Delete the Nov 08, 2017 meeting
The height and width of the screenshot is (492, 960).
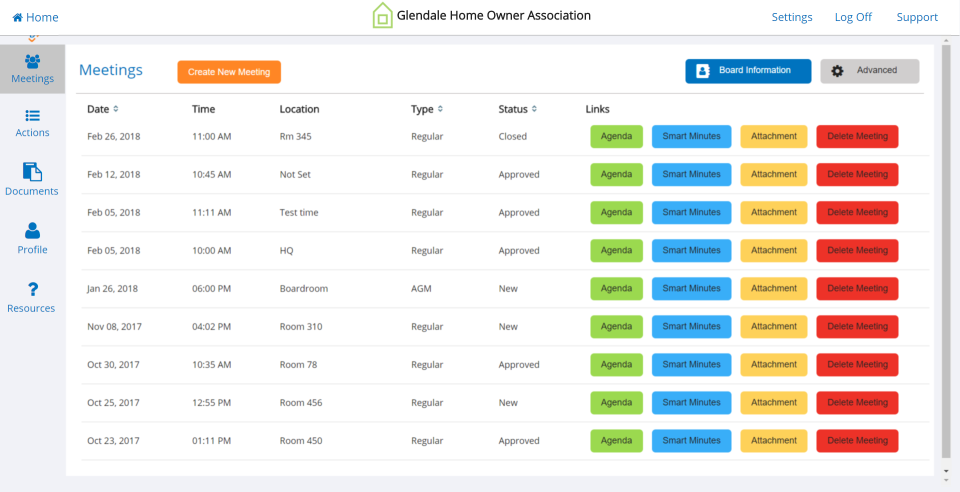pos(857,326)
